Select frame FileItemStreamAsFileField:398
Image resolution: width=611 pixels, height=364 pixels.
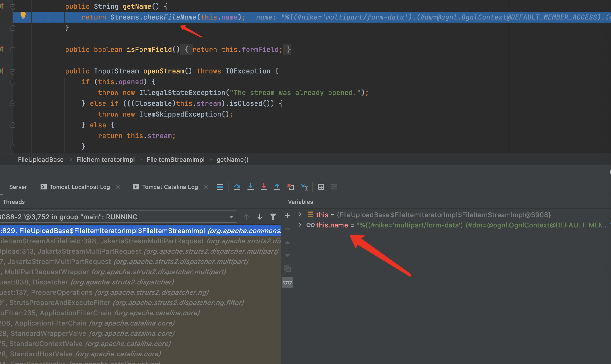tap(140, 241)
